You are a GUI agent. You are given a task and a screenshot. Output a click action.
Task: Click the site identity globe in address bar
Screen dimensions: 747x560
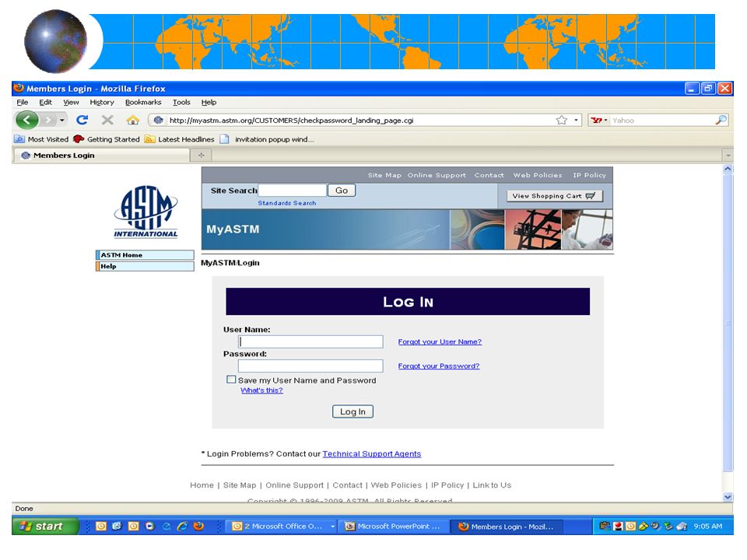159,120
